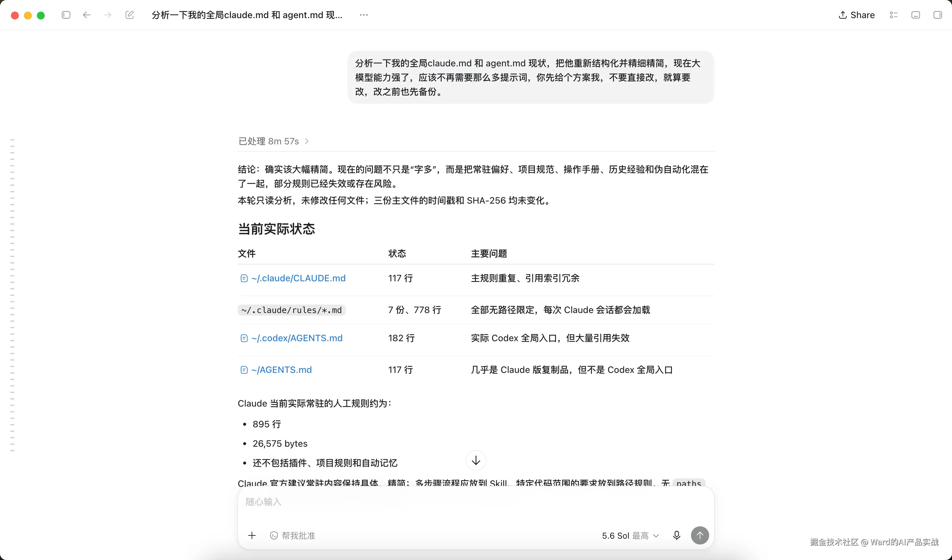This screenshot has height=560, width=952.
Task: Click the plus attachment icon
Action: 252,535
